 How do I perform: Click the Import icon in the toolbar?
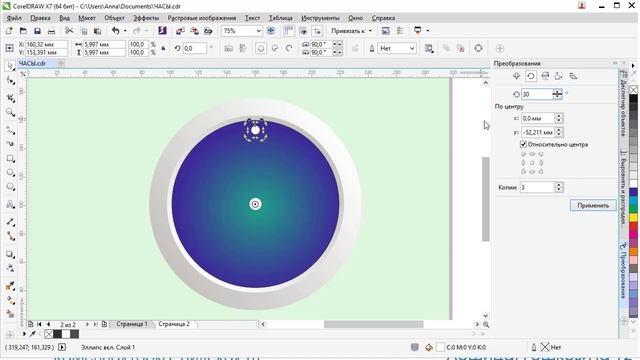(180, 31)
